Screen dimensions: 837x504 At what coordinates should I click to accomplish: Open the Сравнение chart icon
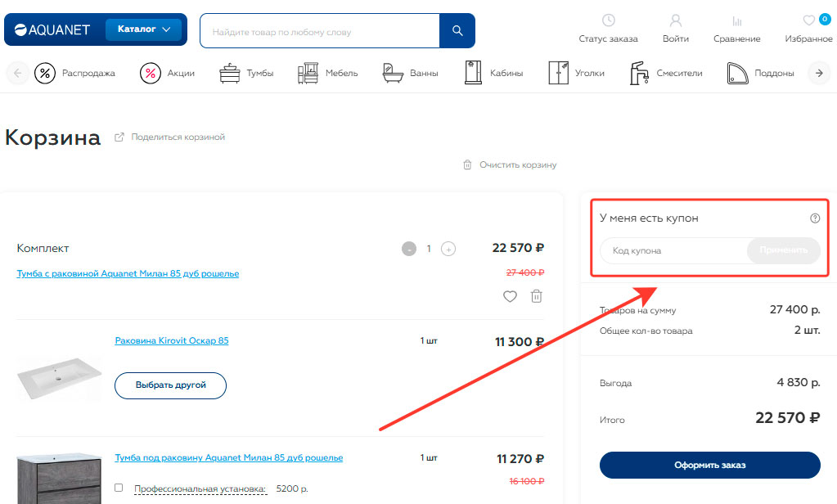point(737,20)
